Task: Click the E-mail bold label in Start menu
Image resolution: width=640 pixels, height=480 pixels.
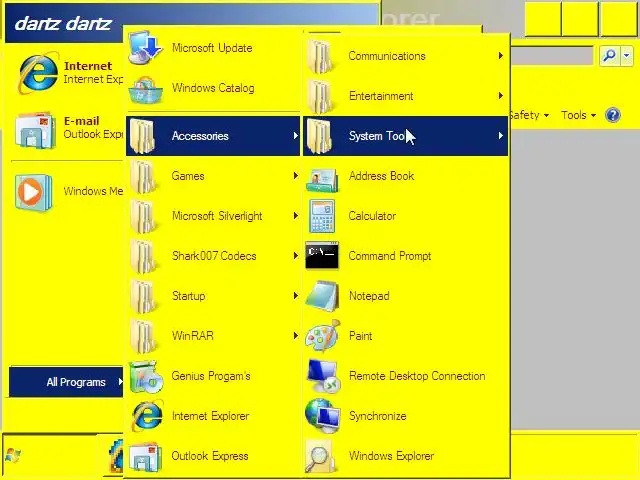Action: (x=81, y=121)
